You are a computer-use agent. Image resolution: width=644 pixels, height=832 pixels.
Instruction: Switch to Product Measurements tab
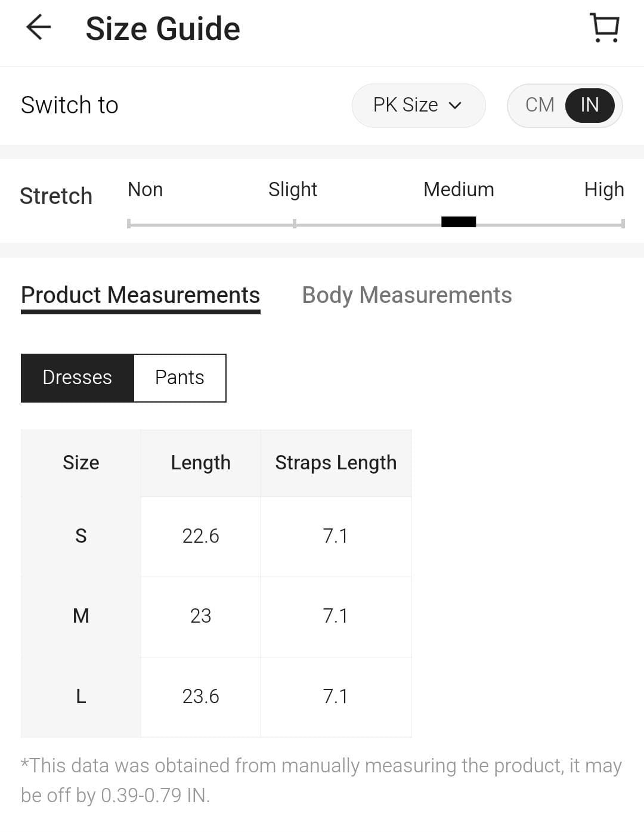point(140,295)
